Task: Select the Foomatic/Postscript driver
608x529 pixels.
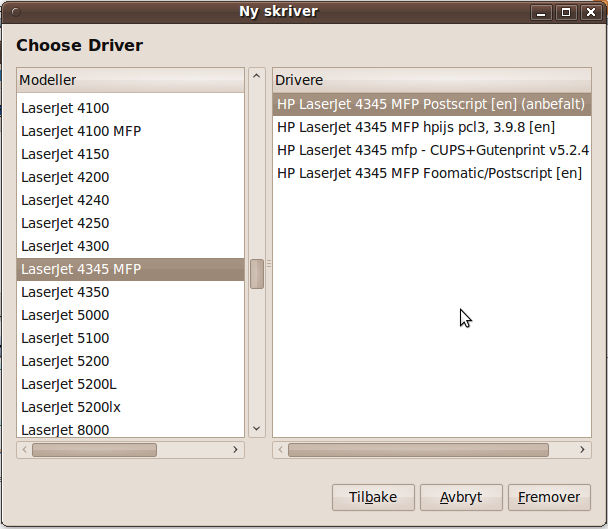Action: [x=428, y=173]
